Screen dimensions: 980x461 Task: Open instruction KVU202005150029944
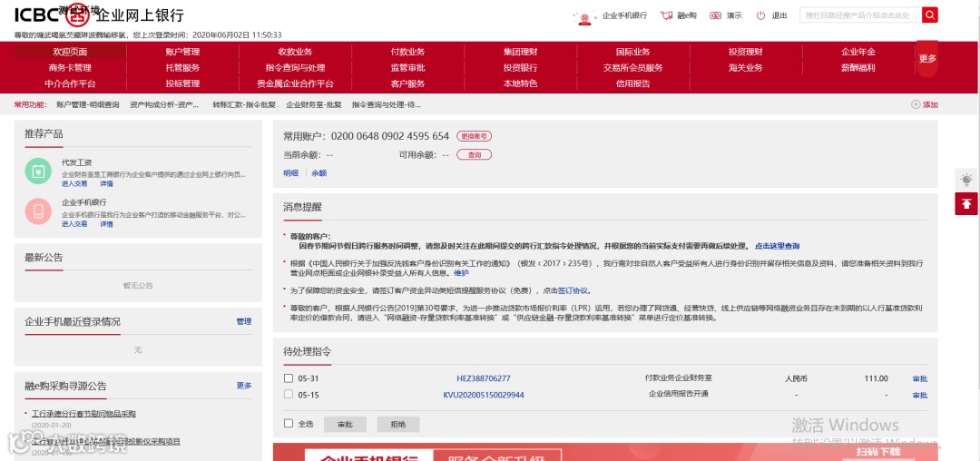pyautogui.click(x=484, y=395)
